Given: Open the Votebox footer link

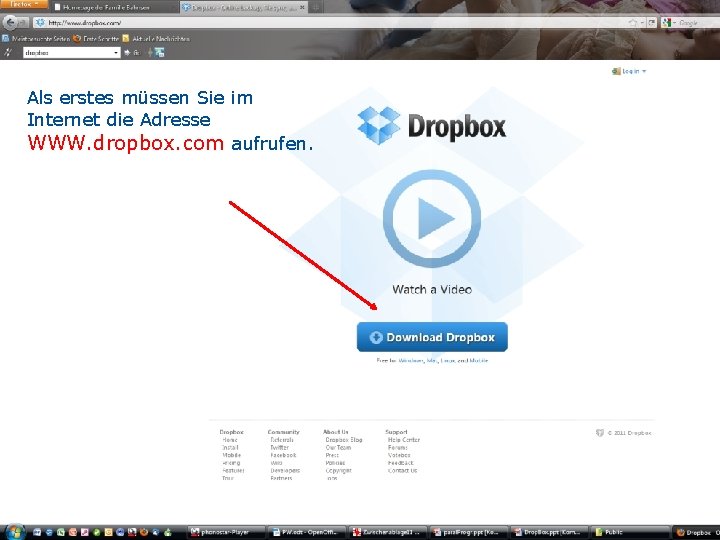Looking at the screenshot, I should [399, 455].
